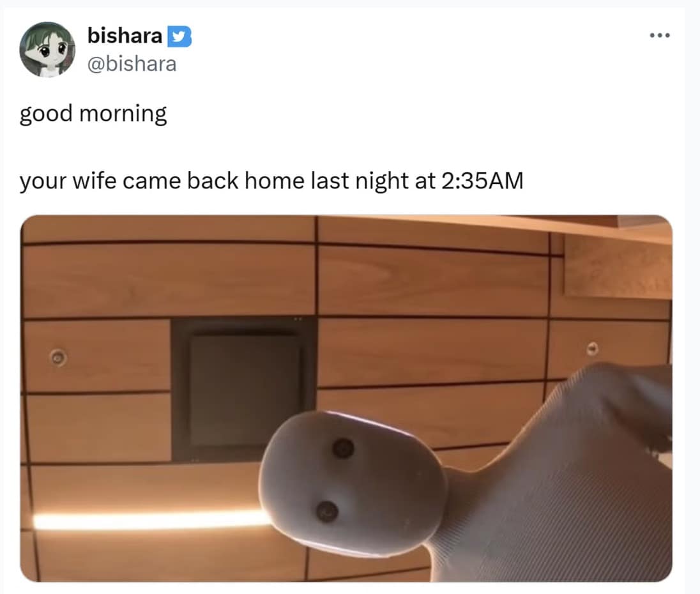Click the robot's upper eye

(344, 448)
